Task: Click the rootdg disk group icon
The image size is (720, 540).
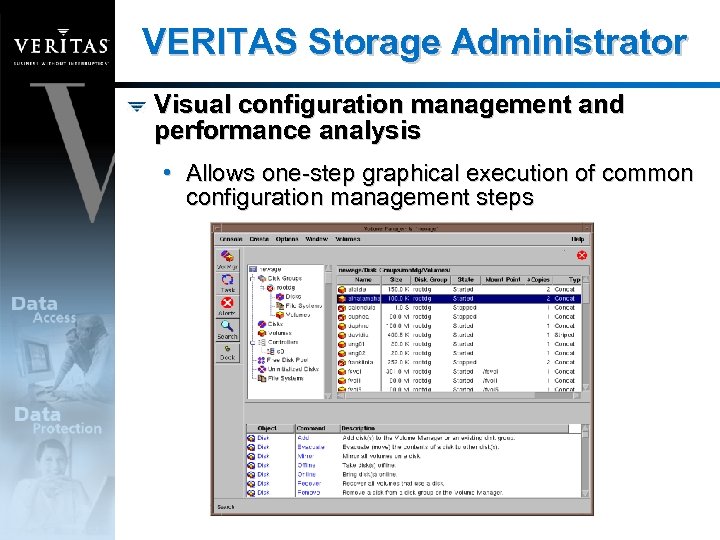Action: click(270, 287)
